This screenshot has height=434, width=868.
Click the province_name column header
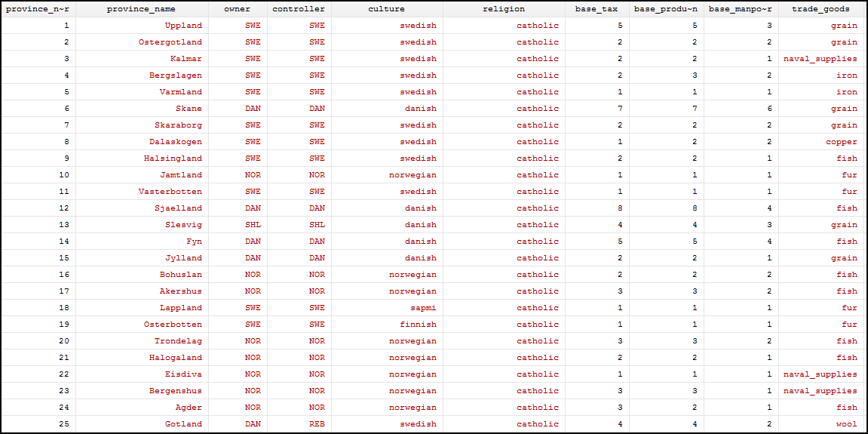pyautogui.click(x=141, y=9)
